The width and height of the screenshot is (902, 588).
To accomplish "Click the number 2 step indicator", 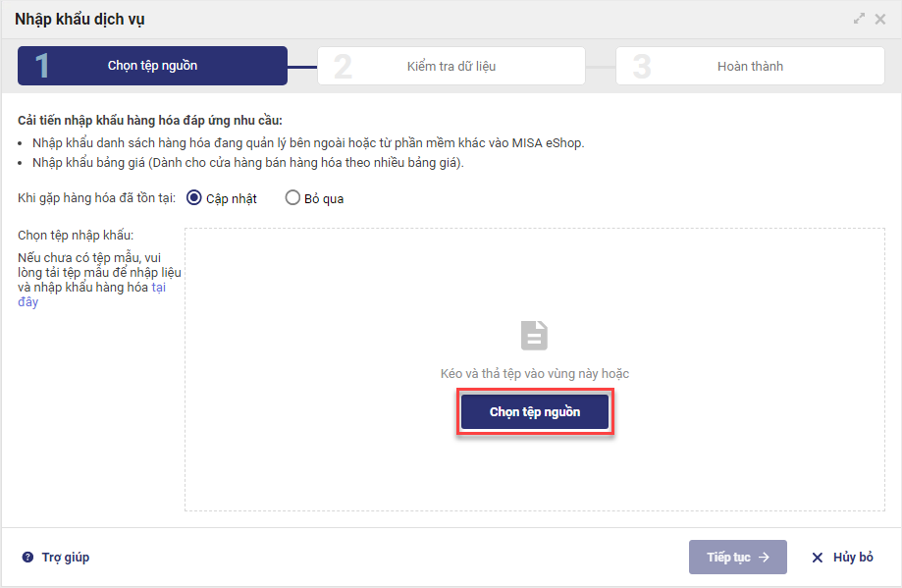I will click(x=343, y=66).
